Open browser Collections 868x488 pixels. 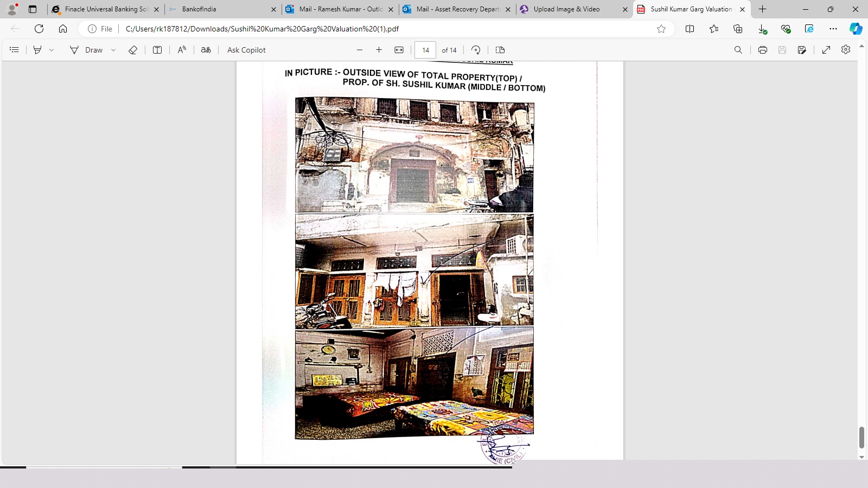point(738,29)
